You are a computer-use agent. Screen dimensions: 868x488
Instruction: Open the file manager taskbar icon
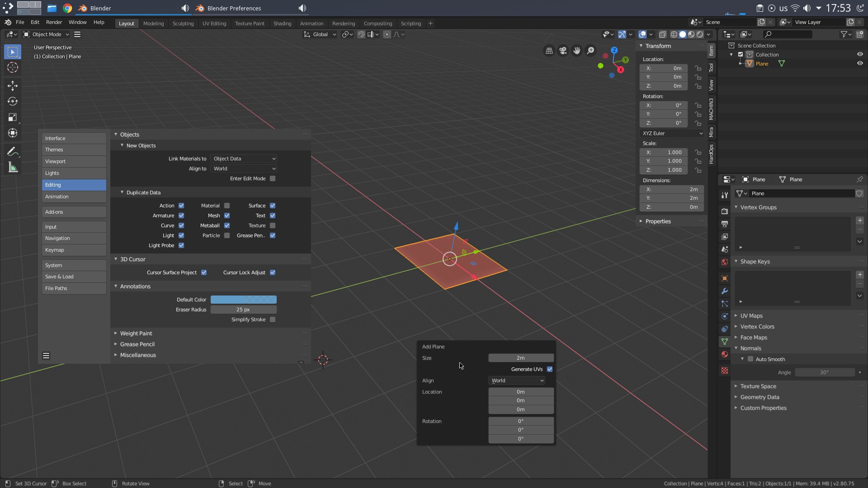pyautogui.click(x=52, y=8)
